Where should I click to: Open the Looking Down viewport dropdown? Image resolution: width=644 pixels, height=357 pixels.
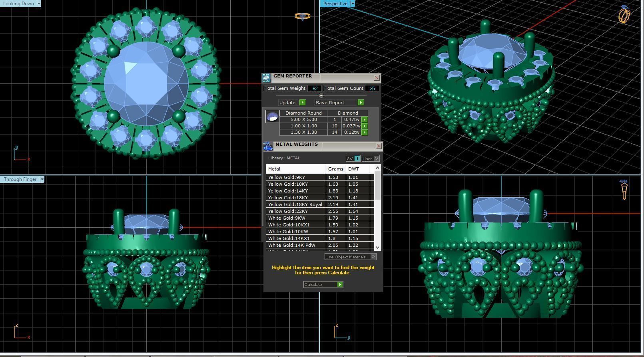coord(39,4)
